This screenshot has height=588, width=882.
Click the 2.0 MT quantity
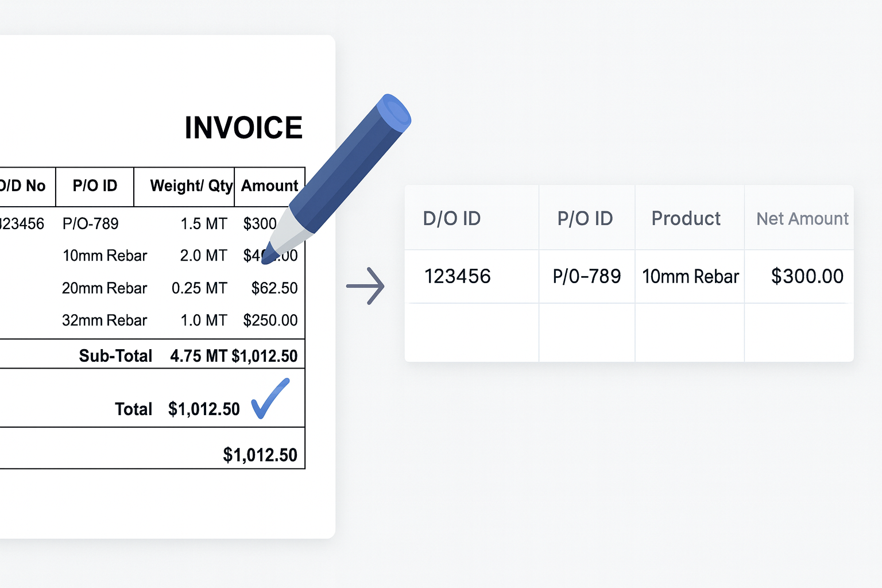(x=203, y=256)
